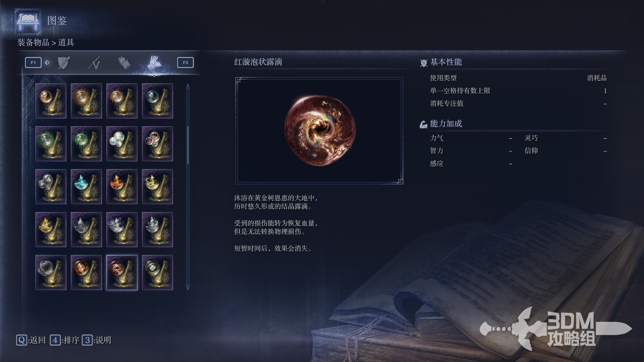Screen dimensions: 644x362
Task: Choose the first top-left flask icon
Action: click(51, 101)
